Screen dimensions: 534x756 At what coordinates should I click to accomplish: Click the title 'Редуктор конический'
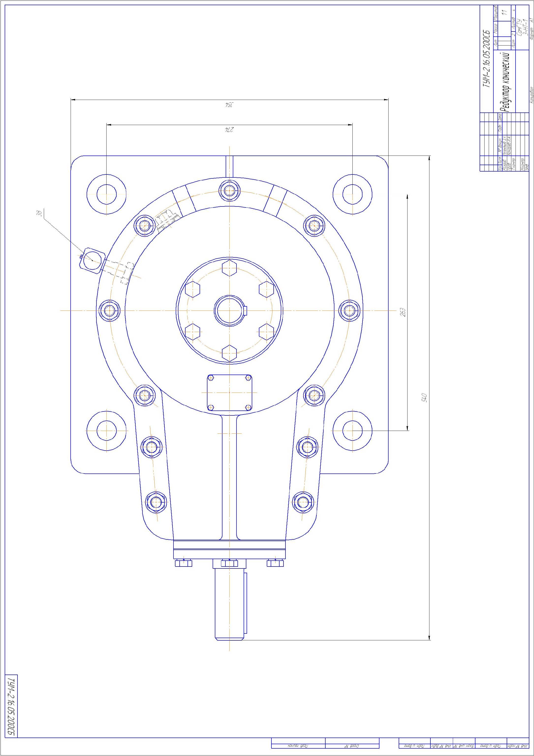click(x=506, y=82)
